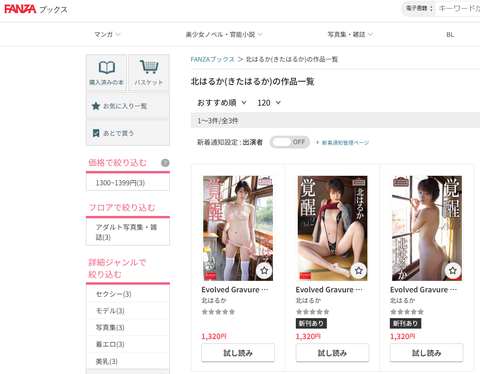Open the 120 items-per-page dropdown
Viewport: 480px width, 374px height.
(x=269, y=103)
